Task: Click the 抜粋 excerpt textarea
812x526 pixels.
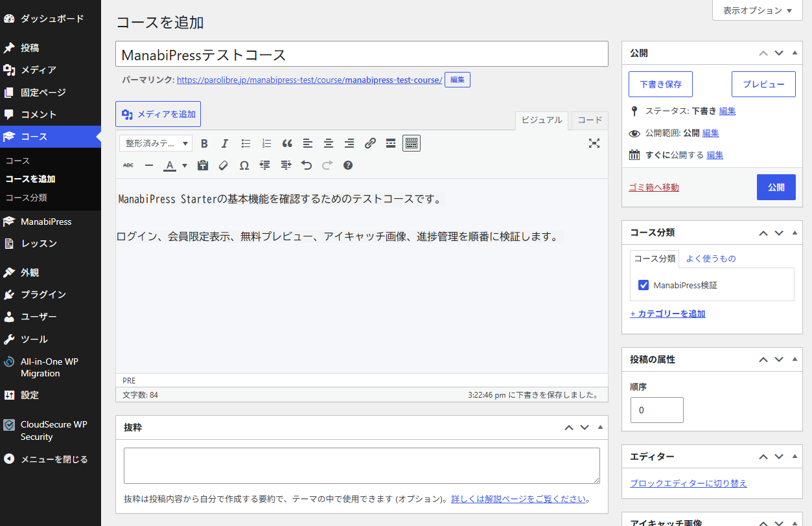Action: tap(362, 466)
